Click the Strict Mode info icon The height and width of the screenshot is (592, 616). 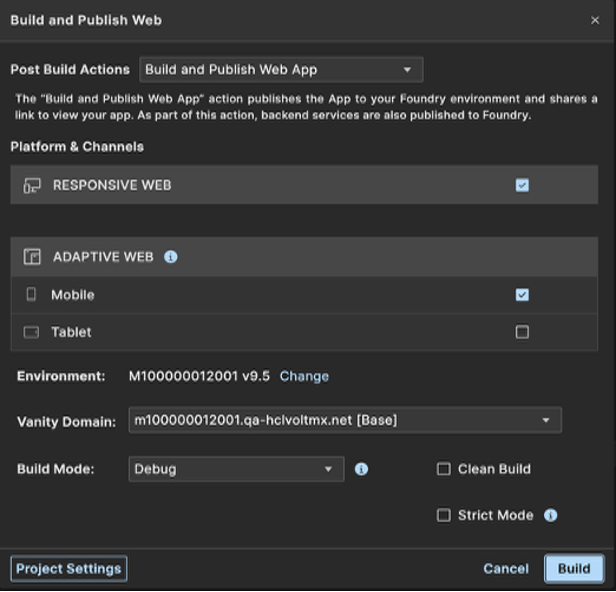tap(550, 516)
